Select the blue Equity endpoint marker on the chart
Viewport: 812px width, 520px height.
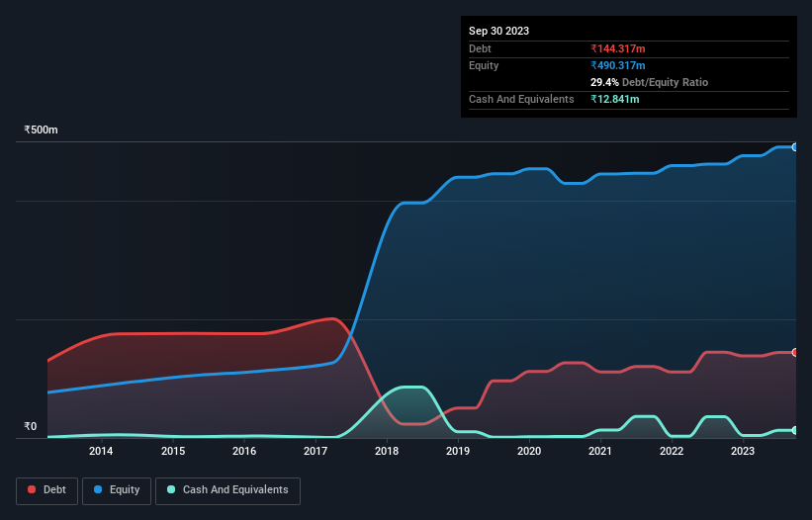pos(795,147)
